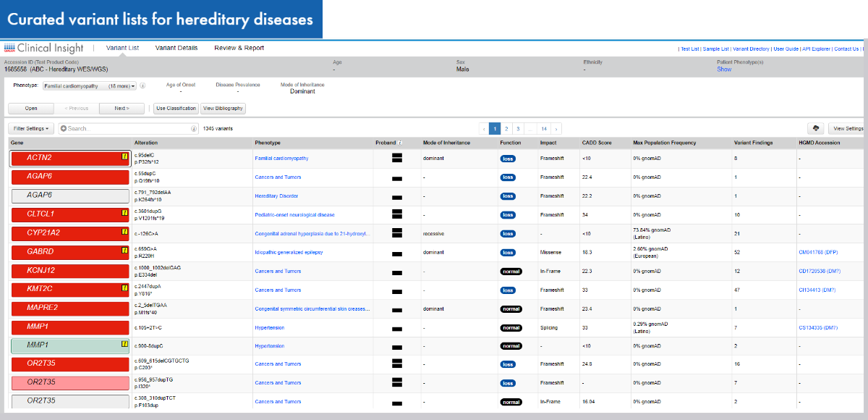Click the info icon beside Proband header
The width and height of the screenshot is (868, 420).
click(400, 143)
